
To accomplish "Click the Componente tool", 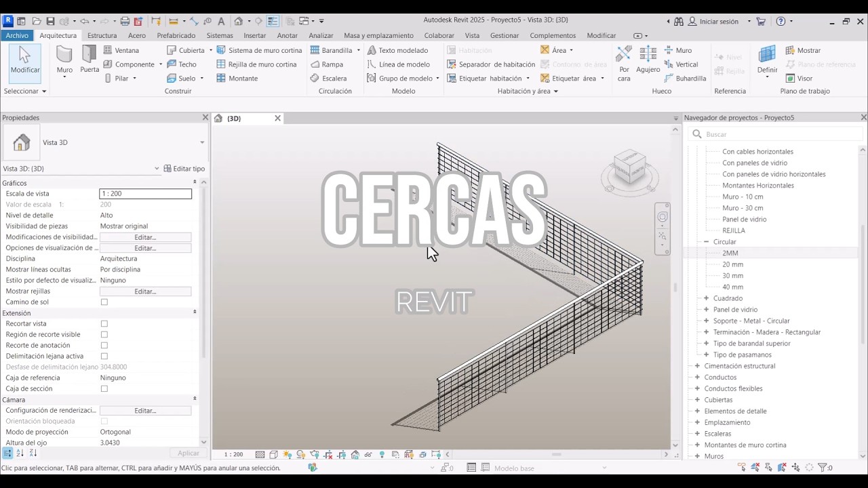I will (129, 64).
